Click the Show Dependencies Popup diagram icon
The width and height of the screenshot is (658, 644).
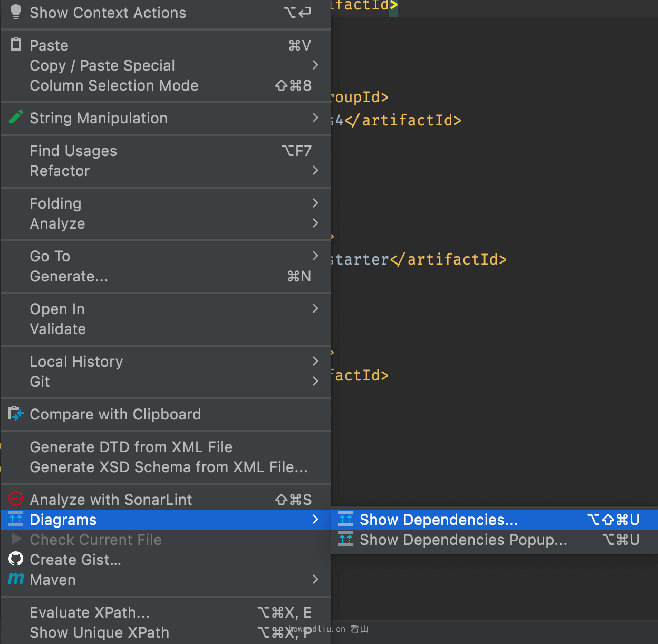pos(346,540)
